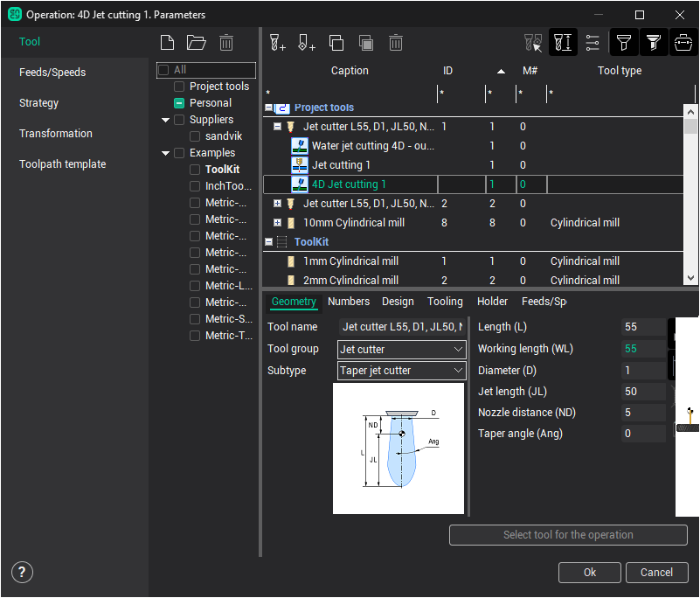Expand the 10mm Cylindrical mill row

coord(277,223)
